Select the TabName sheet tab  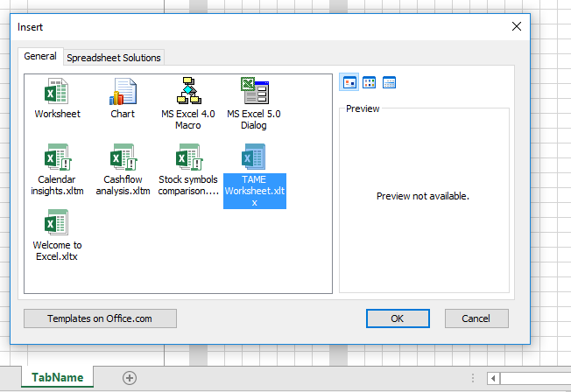click(x=57, y=377)
